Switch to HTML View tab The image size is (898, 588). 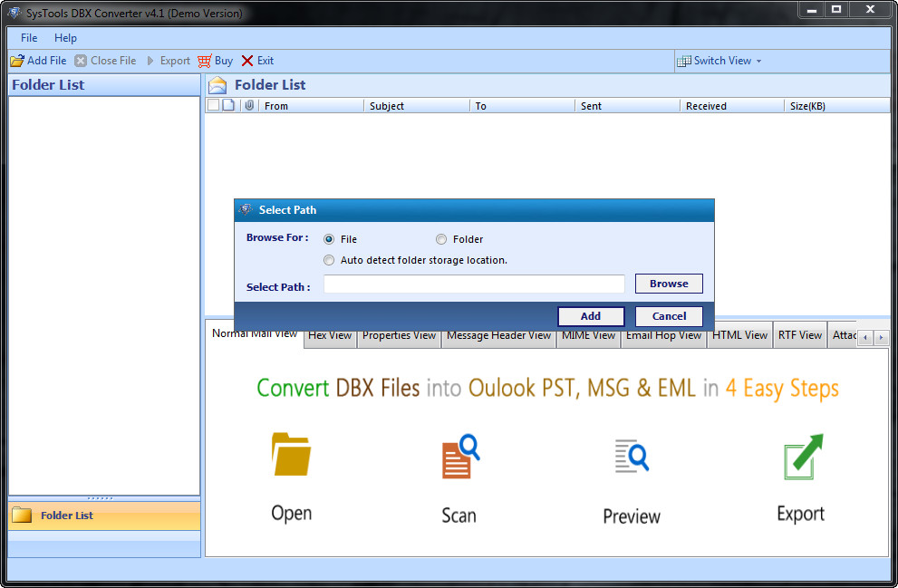click(739, 335)
